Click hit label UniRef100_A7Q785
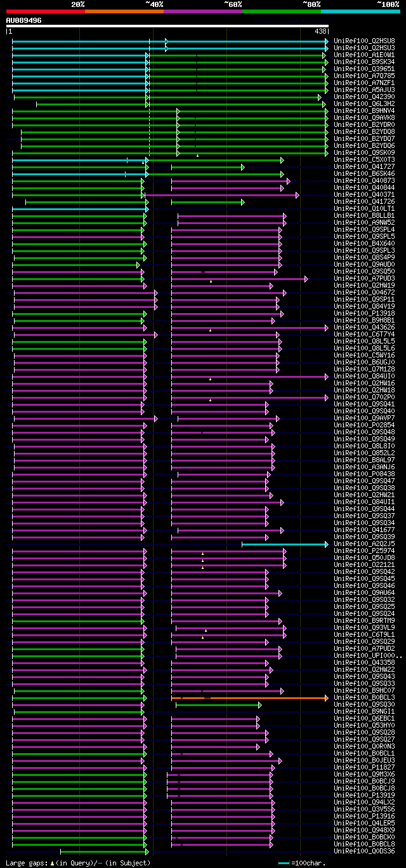This screenshot has width=406, height=868. pos(364,76)
